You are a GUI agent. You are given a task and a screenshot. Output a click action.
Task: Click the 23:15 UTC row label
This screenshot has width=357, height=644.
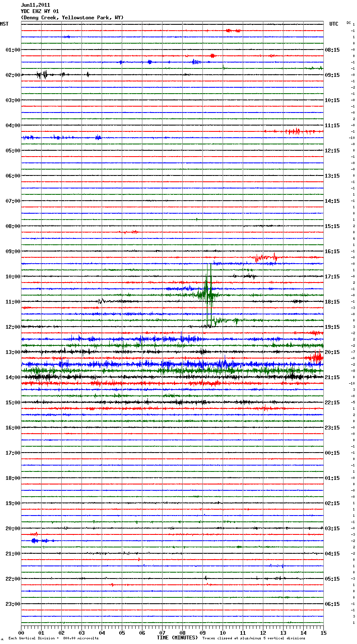tap(332, 427)
